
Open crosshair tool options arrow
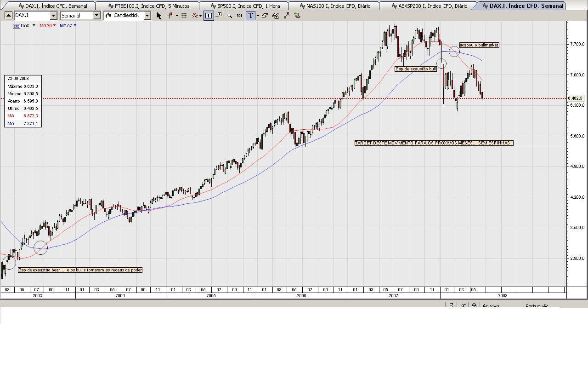coord(177,15)
